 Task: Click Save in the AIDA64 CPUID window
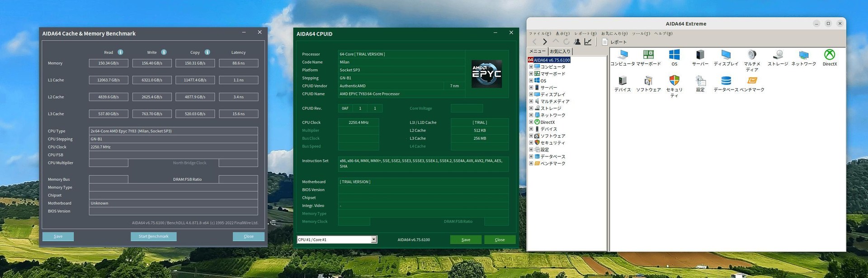pyautogui.click(x=466, y=240)
